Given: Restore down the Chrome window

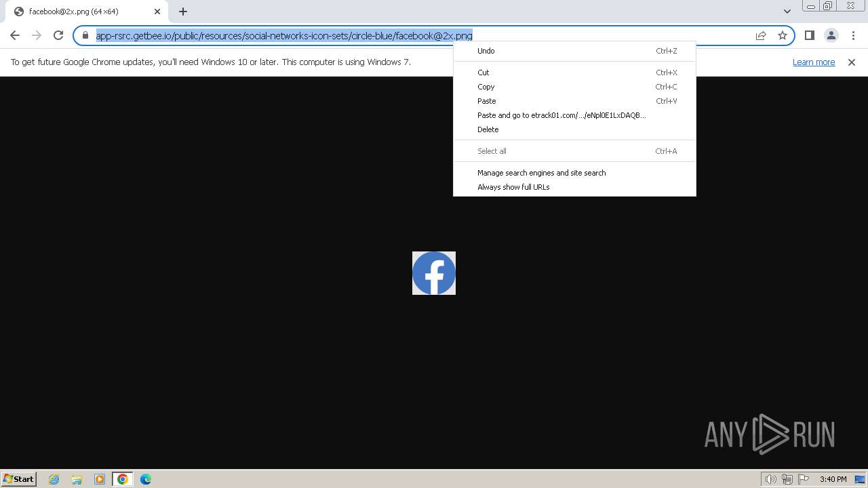Looking at the screenshot, I should pyautogui.click(x=828, y=6).
